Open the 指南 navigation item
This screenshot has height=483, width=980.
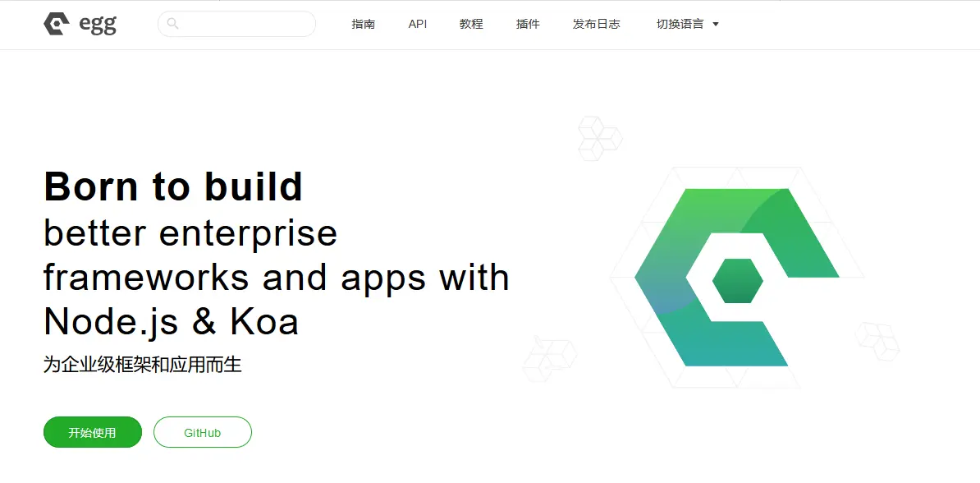363,25
